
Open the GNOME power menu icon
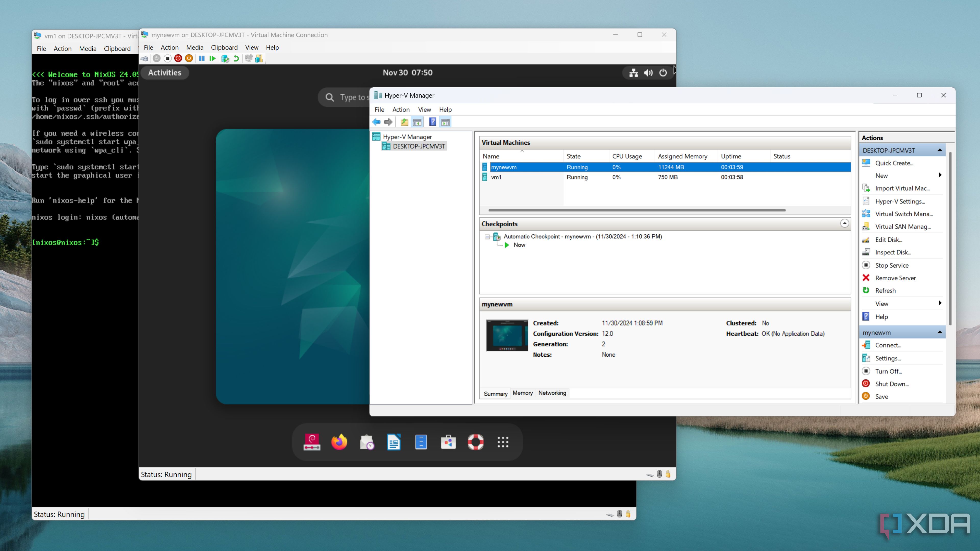pyautogui.click(x=663, y=73)
